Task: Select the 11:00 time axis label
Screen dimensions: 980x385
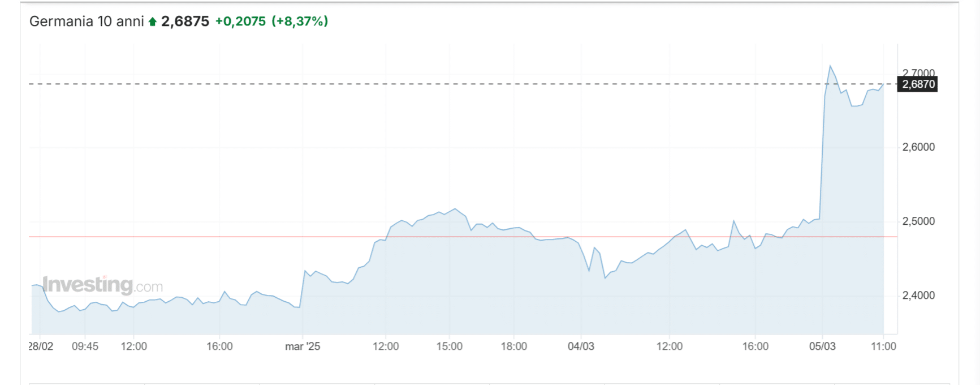Action: [883, 346]
